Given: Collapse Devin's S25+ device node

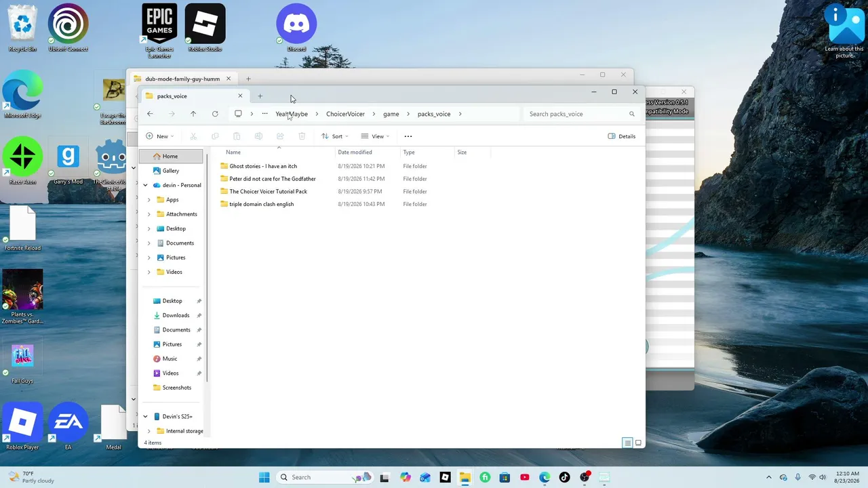Looking at the screenshot, I should tap(145, 417).
